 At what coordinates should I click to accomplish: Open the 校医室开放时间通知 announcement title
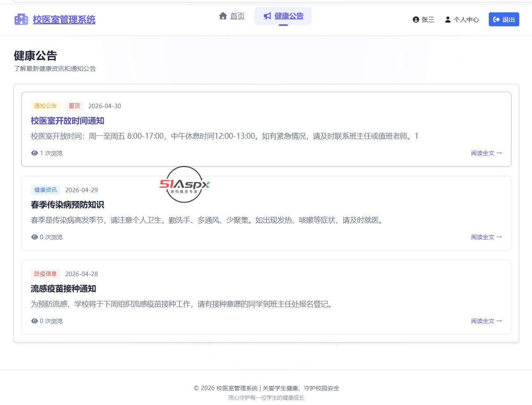click(x=68, y=121)
